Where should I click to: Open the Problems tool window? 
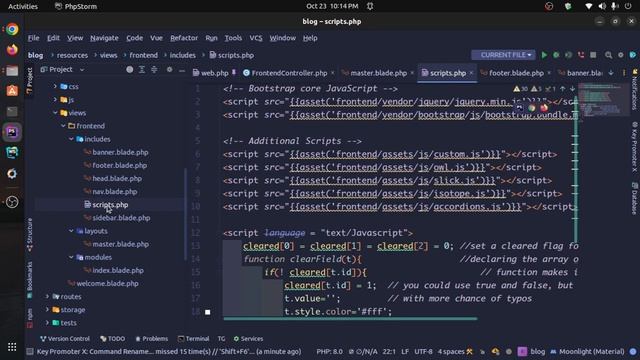point(151,339)
